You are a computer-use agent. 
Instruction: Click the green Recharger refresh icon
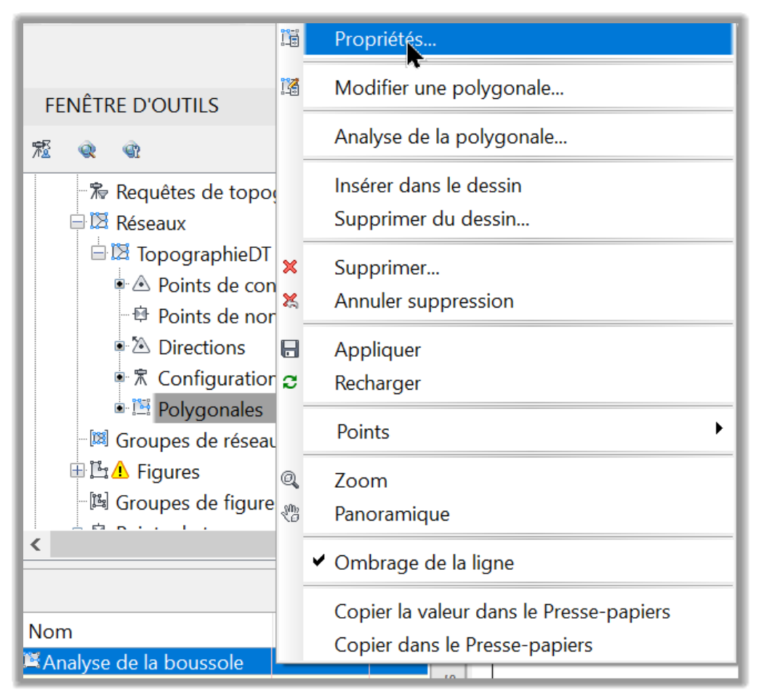tap(290, 382)
